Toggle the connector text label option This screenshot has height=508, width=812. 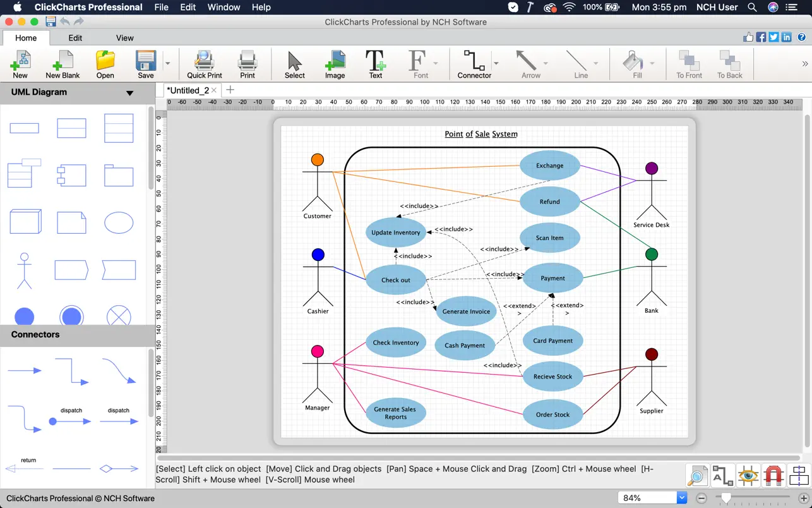(x=722, y=475)
